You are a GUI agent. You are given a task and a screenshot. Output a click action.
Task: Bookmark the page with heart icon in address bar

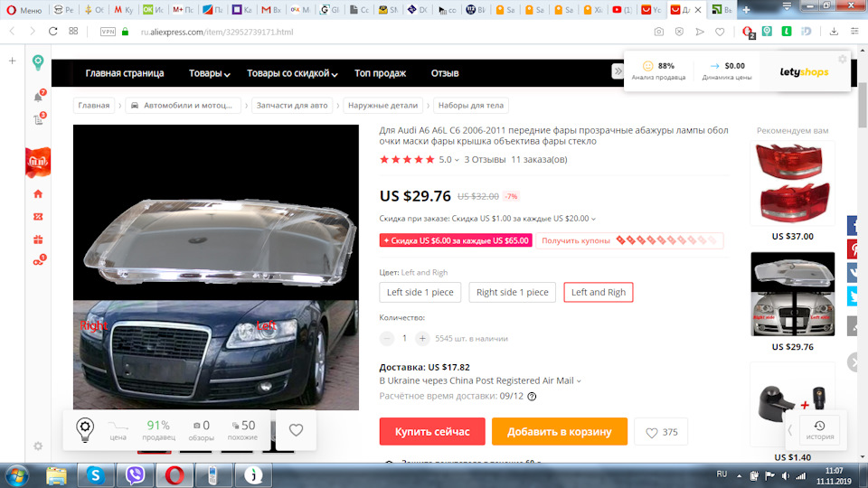(x=720, y=32)
